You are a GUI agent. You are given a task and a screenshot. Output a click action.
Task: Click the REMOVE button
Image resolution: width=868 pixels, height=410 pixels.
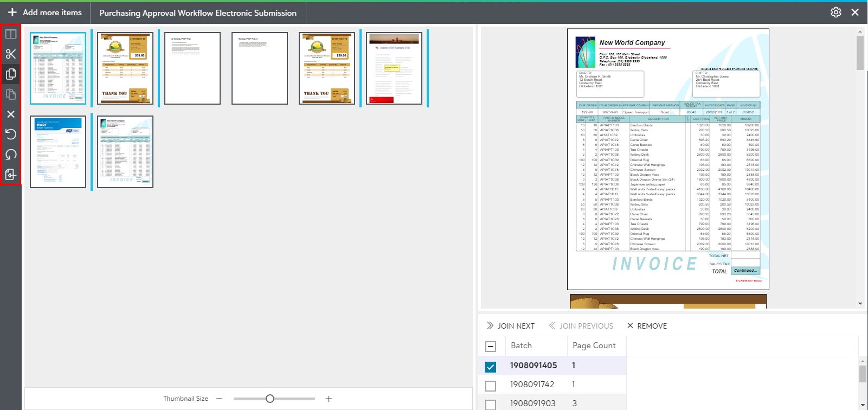647,326
